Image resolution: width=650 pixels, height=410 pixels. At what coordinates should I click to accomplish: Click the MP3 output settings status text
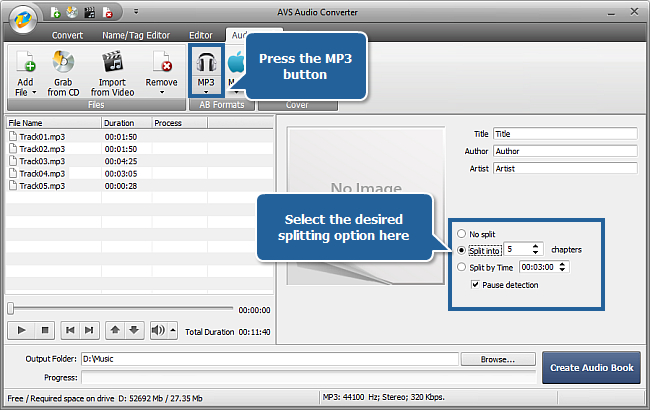click(x=383, y=397)
